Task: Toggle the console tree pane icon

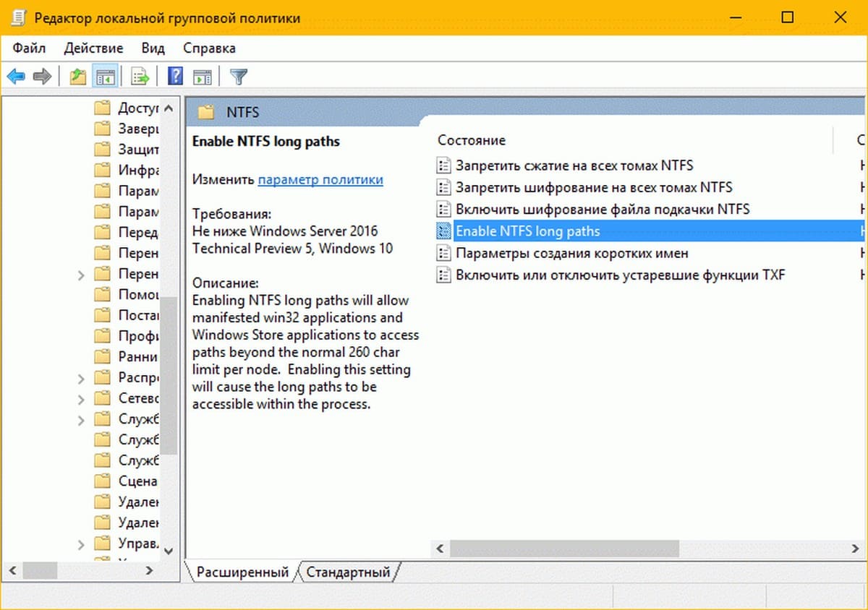Action: 106,77
